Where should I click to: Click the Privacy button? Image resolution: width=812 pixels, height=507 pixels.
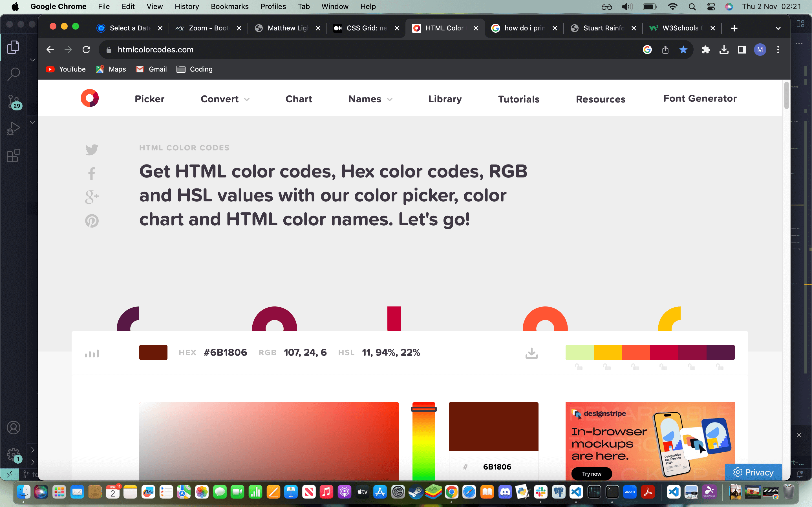point(753,472)
